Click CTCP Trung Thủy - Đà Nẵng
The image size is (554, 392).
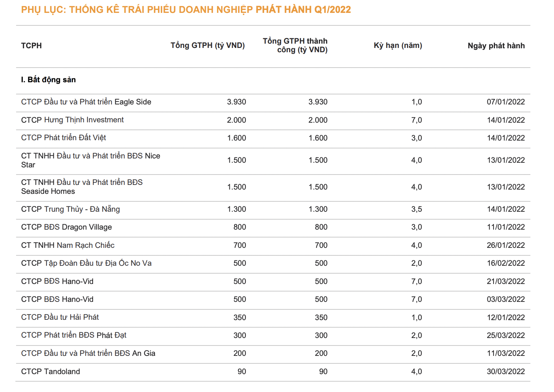point(70,209)
